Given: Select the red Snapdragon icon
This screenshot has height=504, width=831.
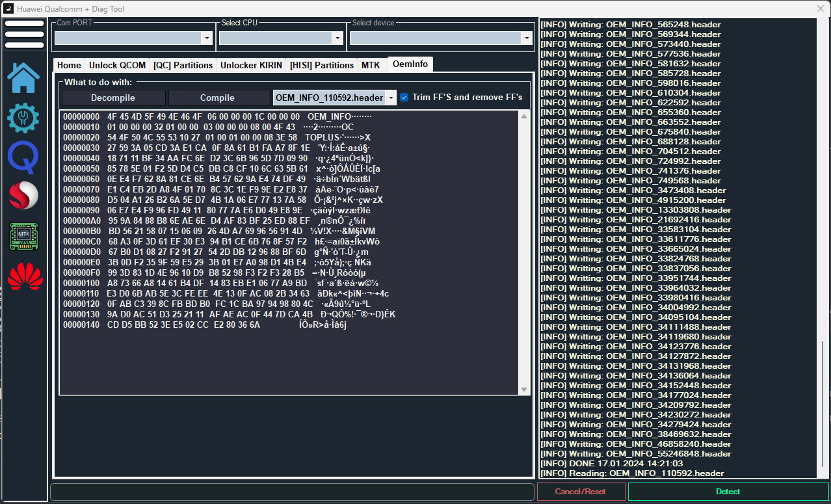Looking at the screenshot, I should pyautogui.click(x=24, y=196).
